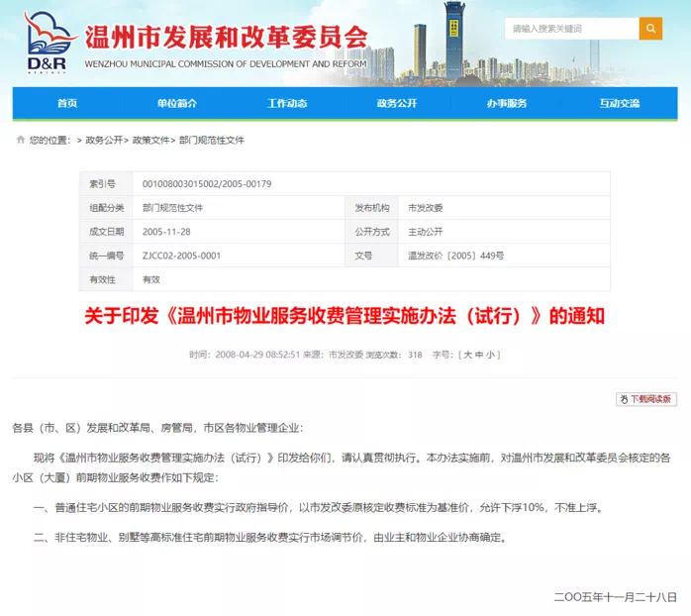Open the 办事服务 navigation tab
This screenshot has width=691, height=616.
[x=507, y=103]
